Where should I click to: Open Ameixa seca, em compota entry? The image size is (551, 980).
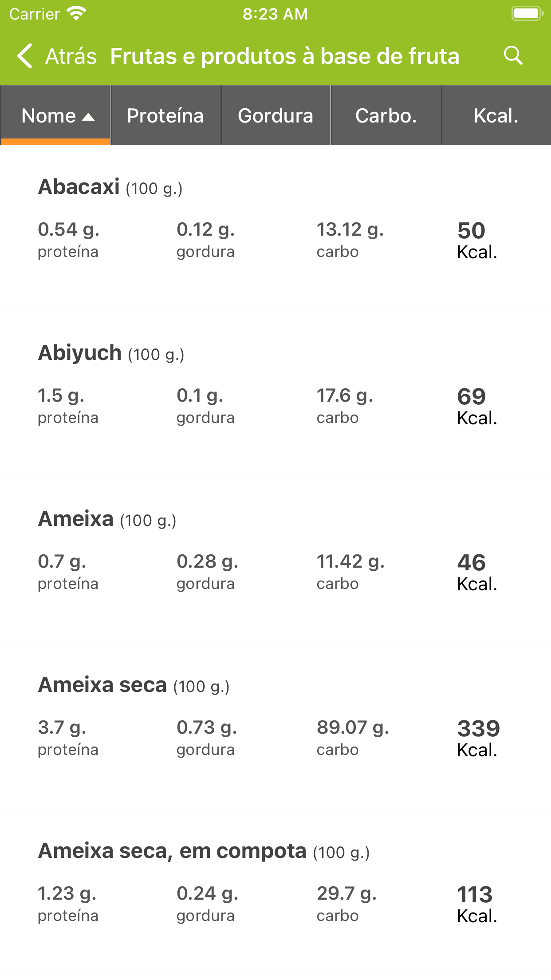(x=172, y=851)
